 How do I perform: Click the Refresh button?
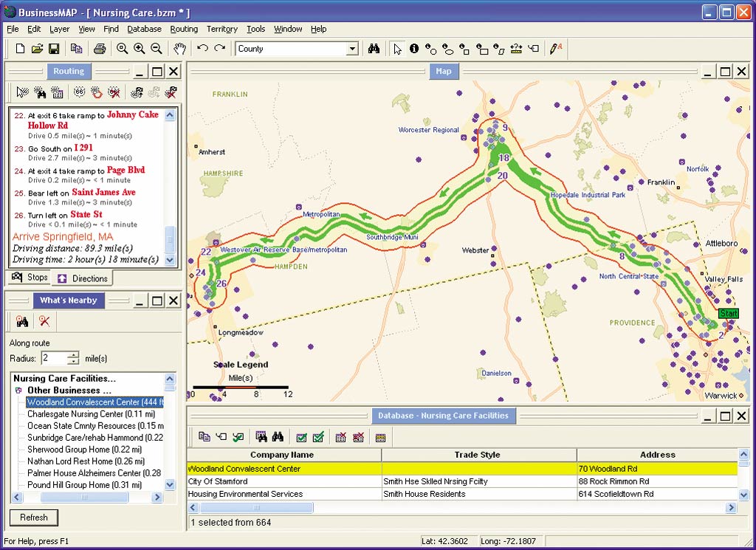[x=33, y=518]
